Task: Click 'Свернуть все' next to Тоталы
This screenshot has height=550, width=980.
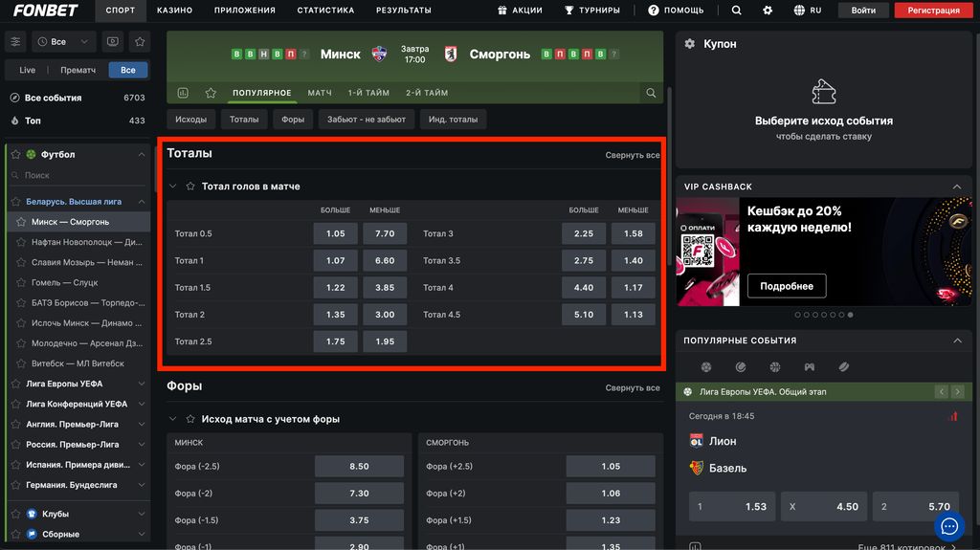Action: (x=632, y=155)
